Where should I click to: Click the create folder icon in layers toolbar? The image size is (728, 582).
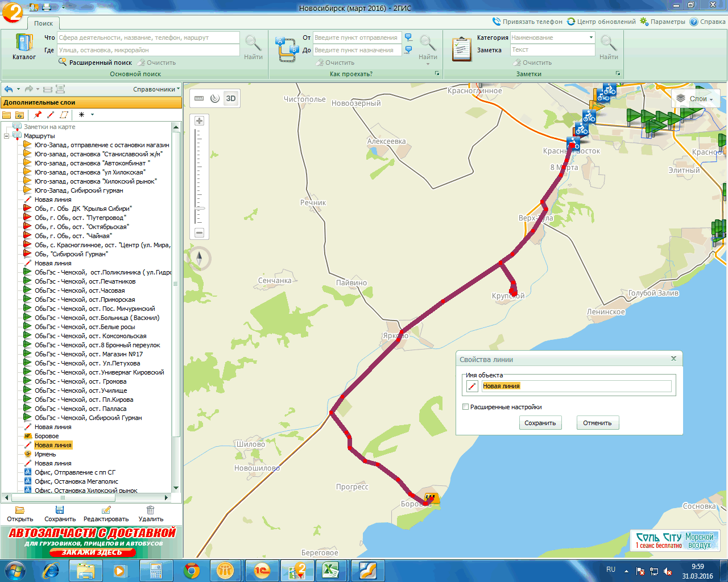click(x=7, y=115)
